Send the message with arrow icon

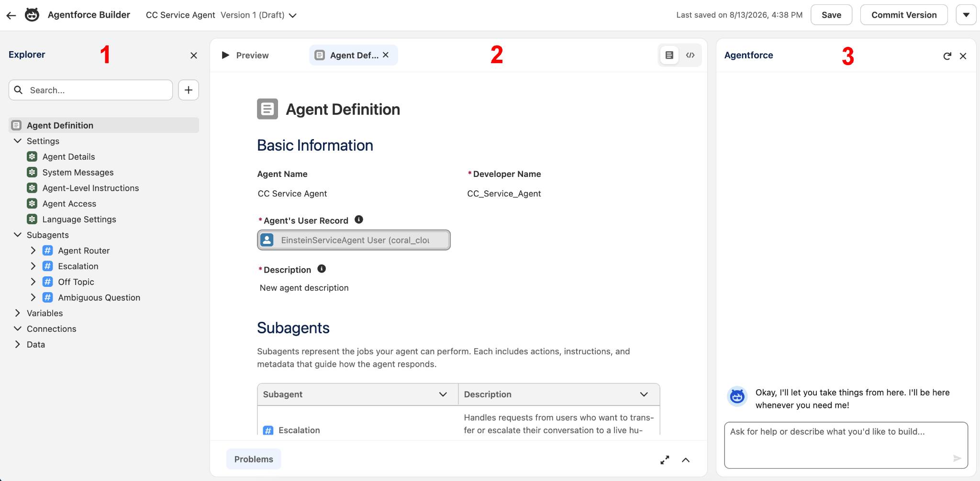point(957,458)
